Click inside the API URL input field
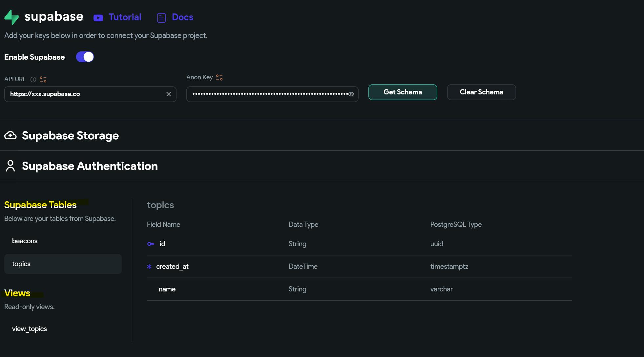 85,94
